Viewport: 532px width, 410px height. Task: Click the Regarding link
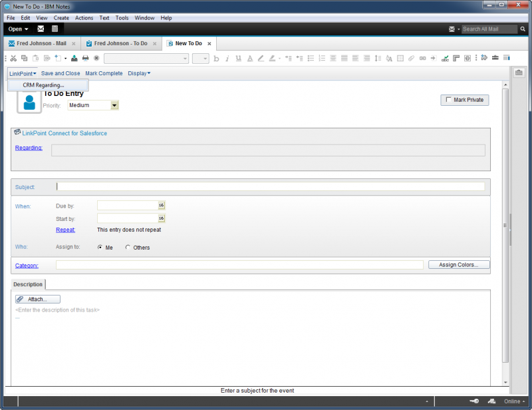pos(29,148)
